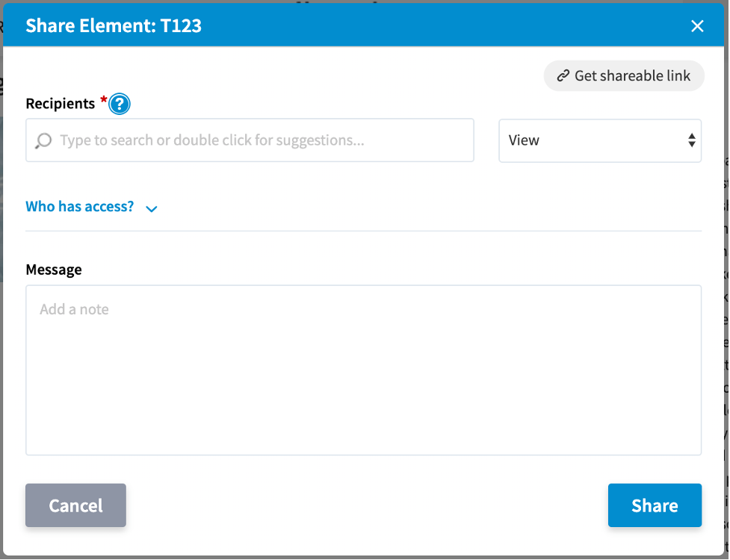730x560 pixels.
Task: Click the Message field label
Action: [x=54, y=270]
